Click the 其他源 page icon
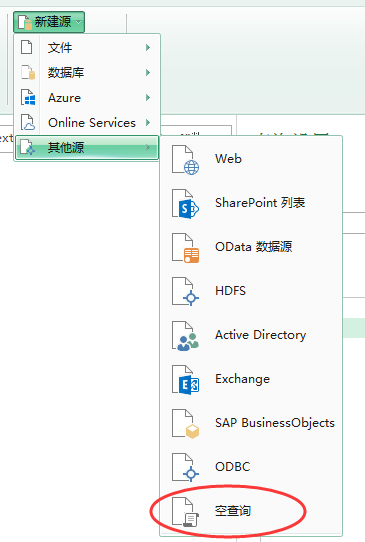 pos(28,147)
